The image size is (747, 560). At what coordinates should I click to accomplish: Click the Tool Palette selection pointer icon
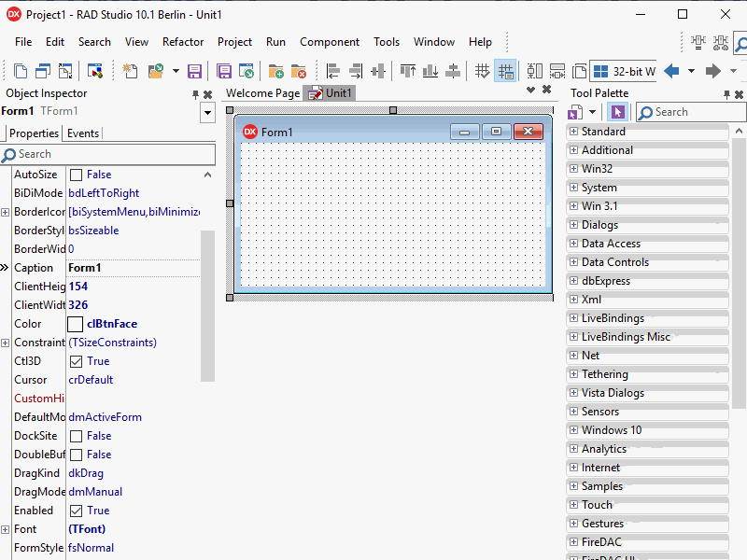click(618, 112)
